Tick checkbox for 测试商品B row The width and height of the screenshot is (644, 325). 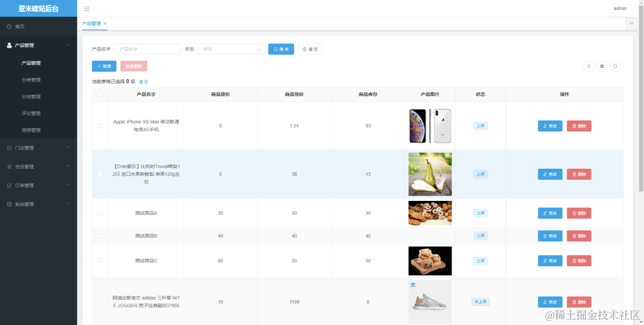coord(100,236)
